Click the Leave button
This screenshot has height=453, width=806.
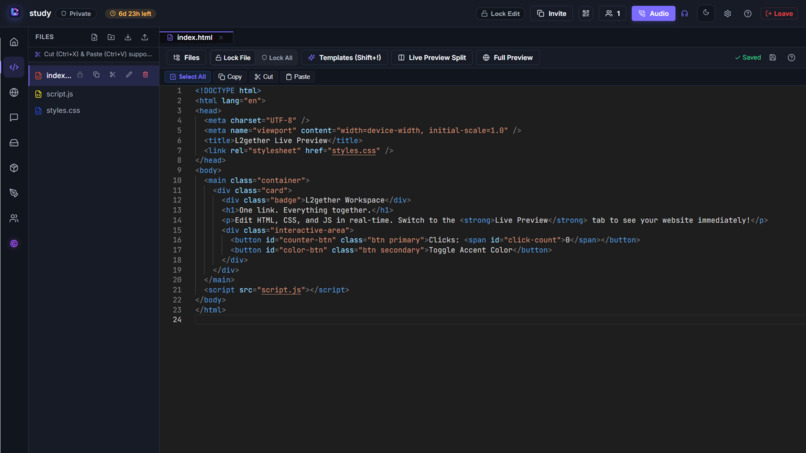click(779, 14)
